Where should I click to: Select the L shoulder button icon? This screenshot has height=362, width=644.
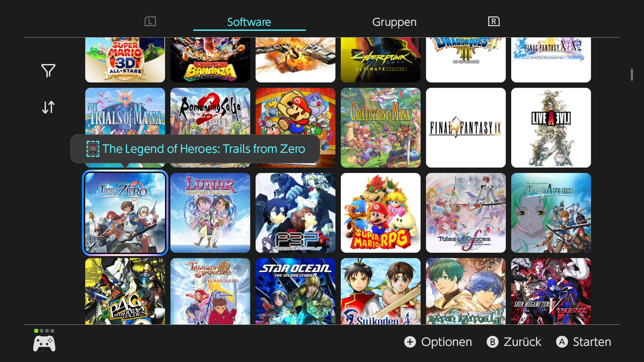150,21
